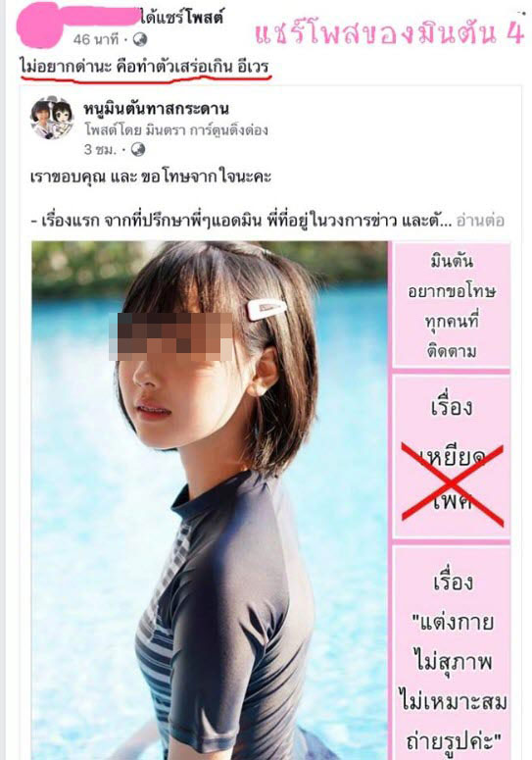Open the เรื่องเหยียดเพศ image with the red cross

tap(451, 456)
